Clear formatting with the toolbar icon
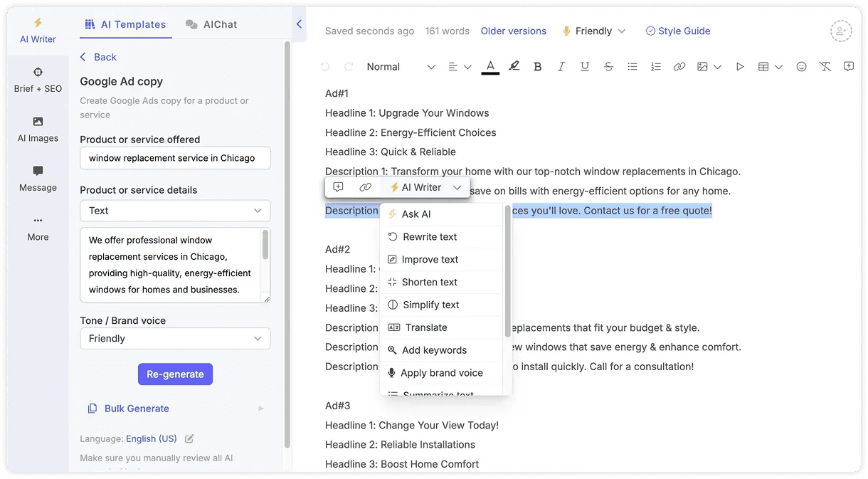This screenshot has height=479, width=868. pyautogui.click(x=825, y=67)
